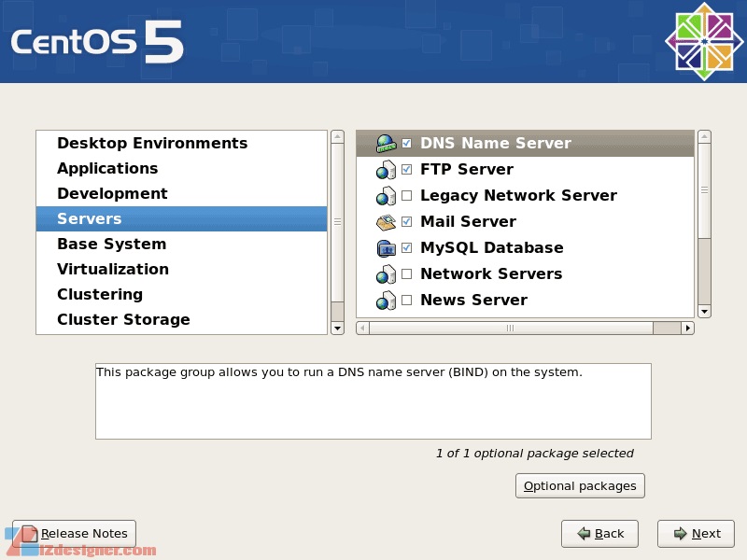
Task: Click the MySQL Database row label
Action: coord(492,248)
